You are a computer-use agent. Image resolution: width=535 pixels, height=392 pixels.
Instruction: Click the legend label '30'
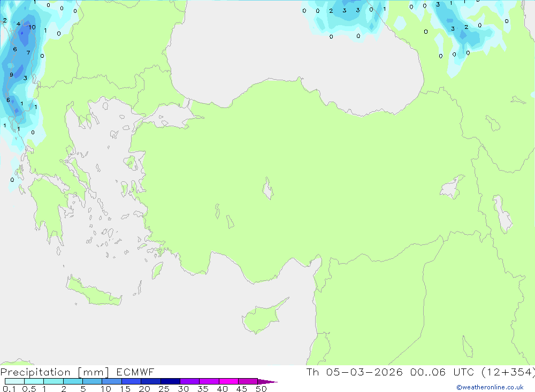pos(183,389)
